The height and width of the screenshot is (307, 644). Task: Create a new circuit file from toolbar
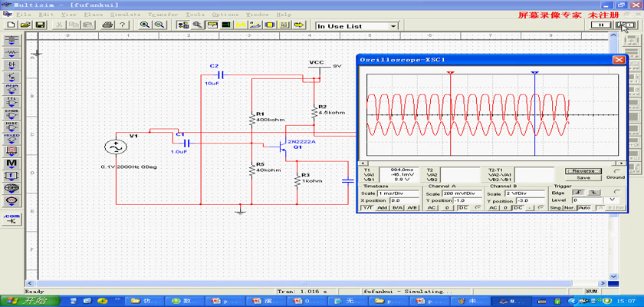coord(11,25)
